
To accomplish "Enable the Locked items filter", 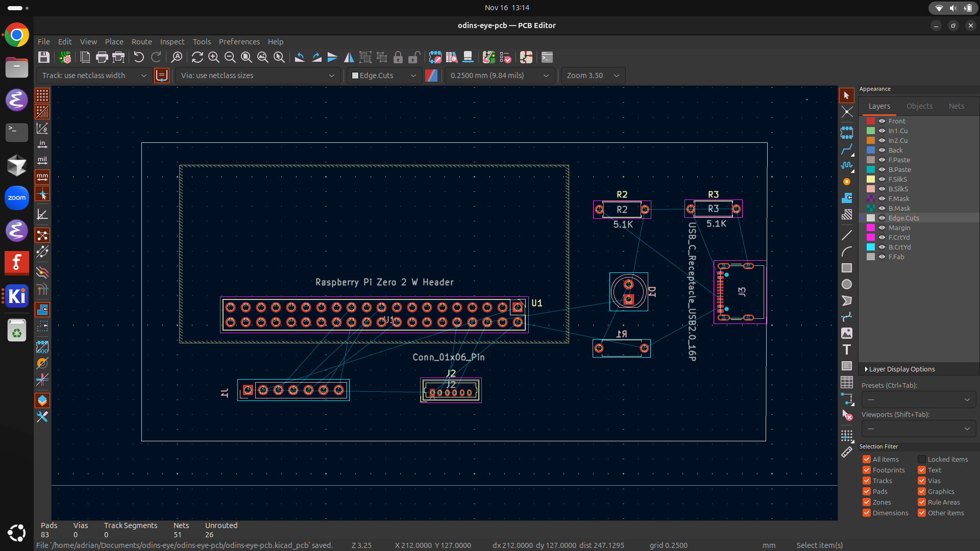I will [x=922, y=459].
